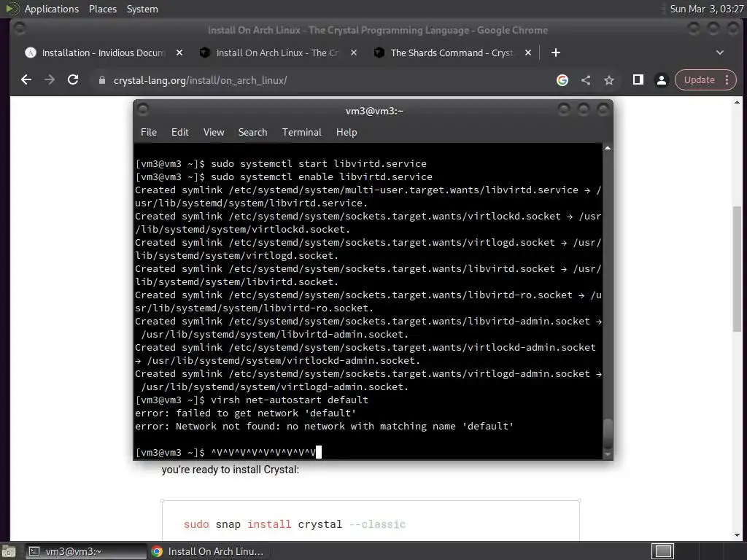Click the workspace switcher in bottom panel

pos(662,551)
